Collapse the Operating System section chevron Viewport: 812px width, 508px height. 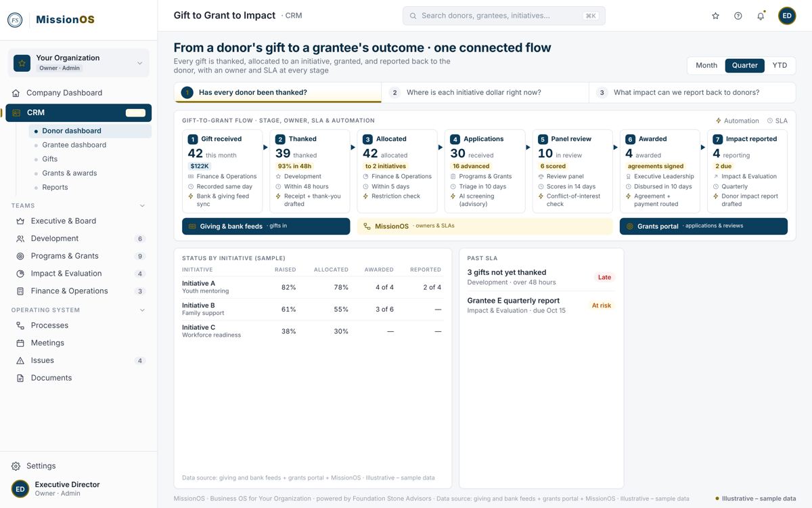click(x=142, y=310)
